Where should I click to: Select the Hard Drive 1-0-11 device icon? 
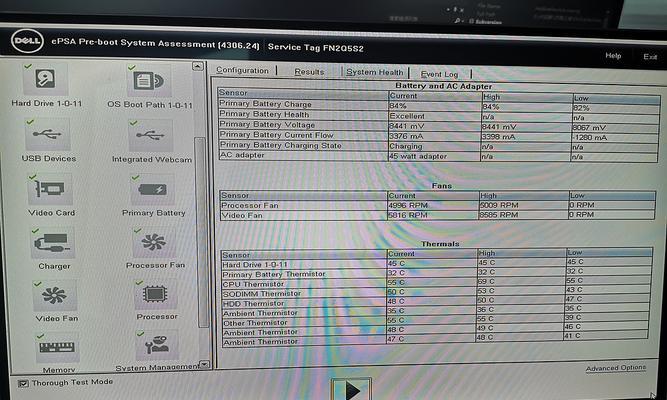click(45, 80)
